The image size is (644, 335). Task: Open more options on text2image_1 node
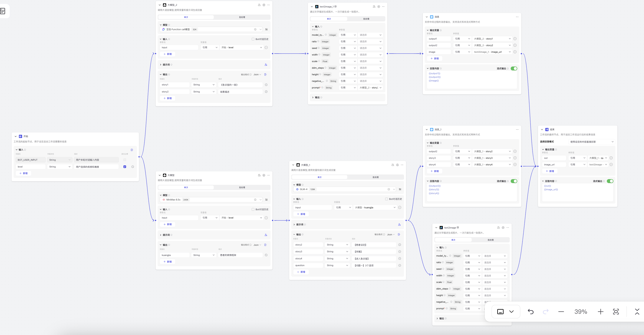(x=383, y=7)
